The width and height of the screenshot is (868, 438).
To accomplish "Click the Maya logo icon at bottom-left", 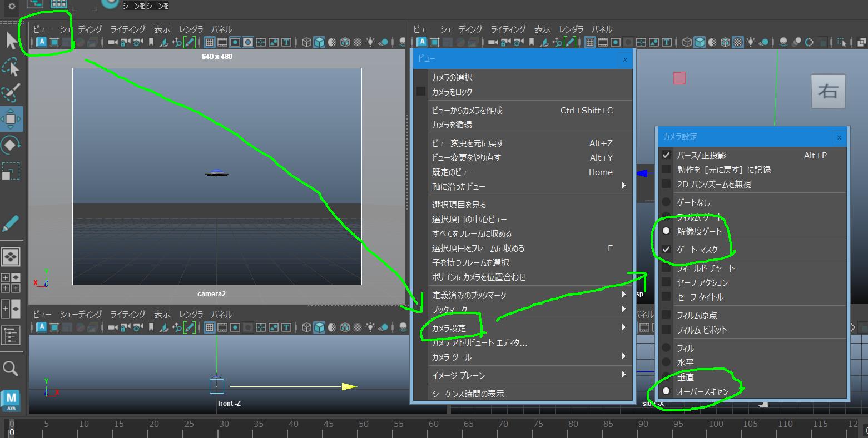I will [x=11, y=401].
